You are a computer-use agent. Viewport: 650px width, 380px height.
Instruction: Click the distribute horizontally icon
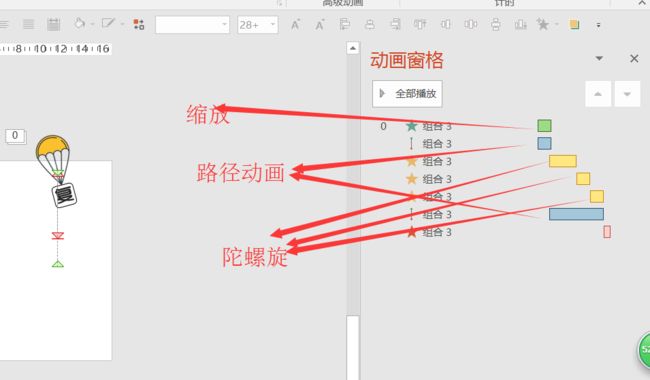471,24
